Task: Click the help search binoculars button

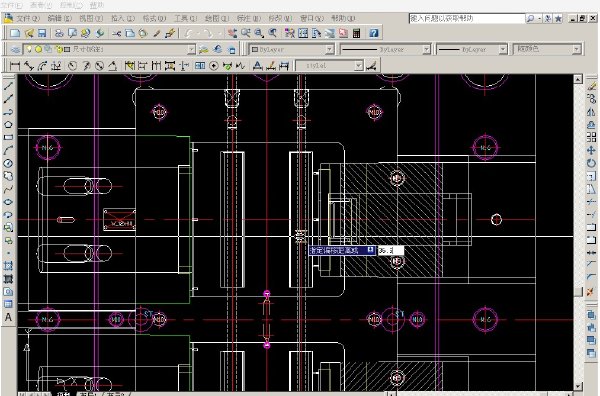Action: point(531,18)
